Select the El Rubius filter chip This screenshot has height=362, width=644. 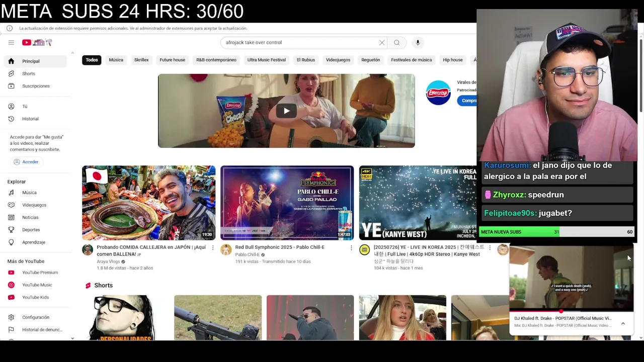click(306, 60)
